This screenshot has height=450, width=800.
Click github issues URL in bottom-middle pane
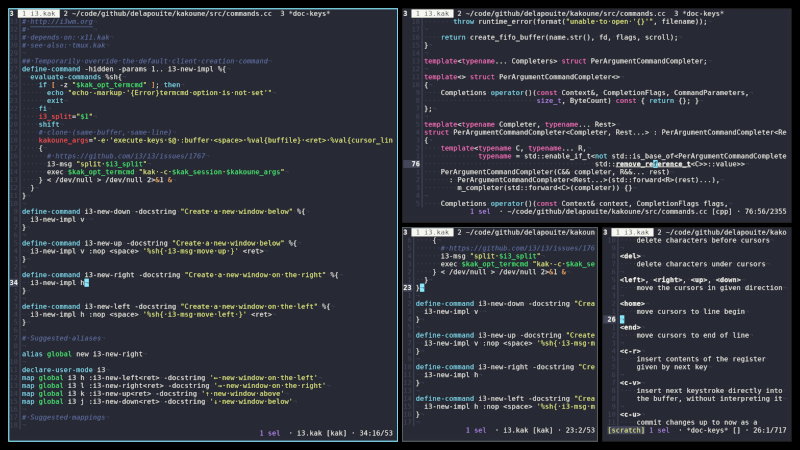click(518, 248)
